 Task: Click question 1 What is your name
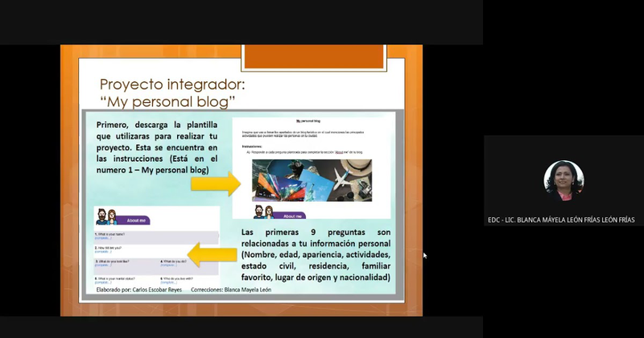tap(110, 234)
